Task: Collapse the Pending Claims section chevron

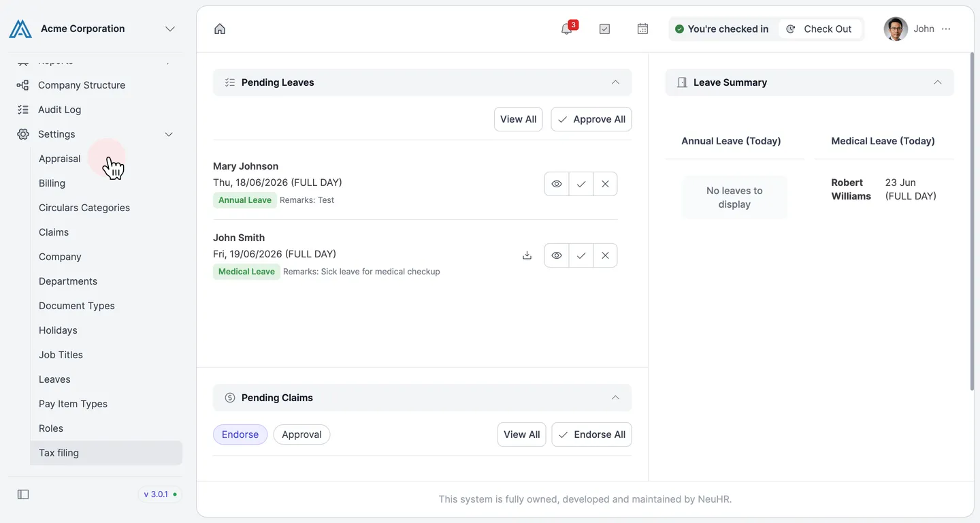Action: 615,398
